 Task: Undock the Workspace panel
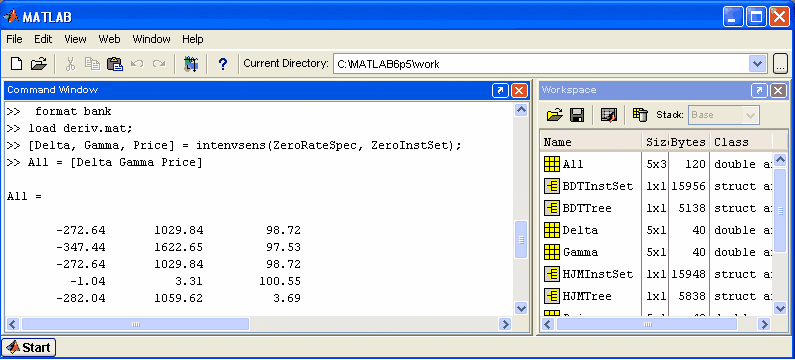[760, 90]
